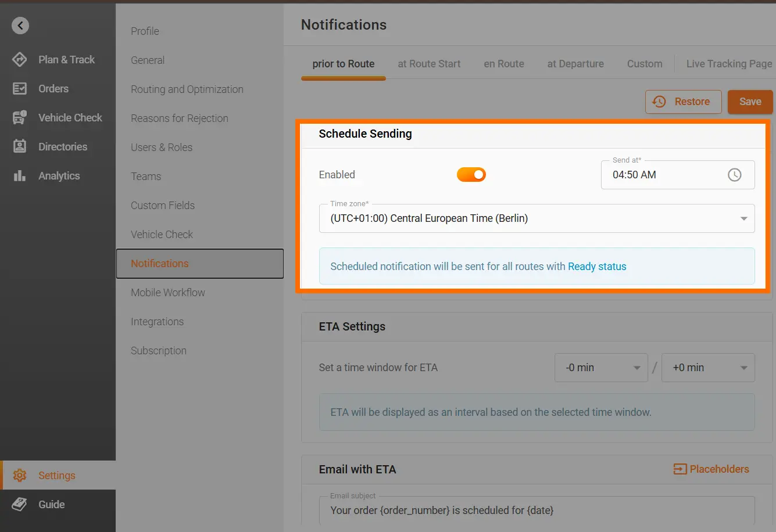This screenshot has width=776, height=532.
Task: Open the Vehicle Check section
Action: point(19,117)
